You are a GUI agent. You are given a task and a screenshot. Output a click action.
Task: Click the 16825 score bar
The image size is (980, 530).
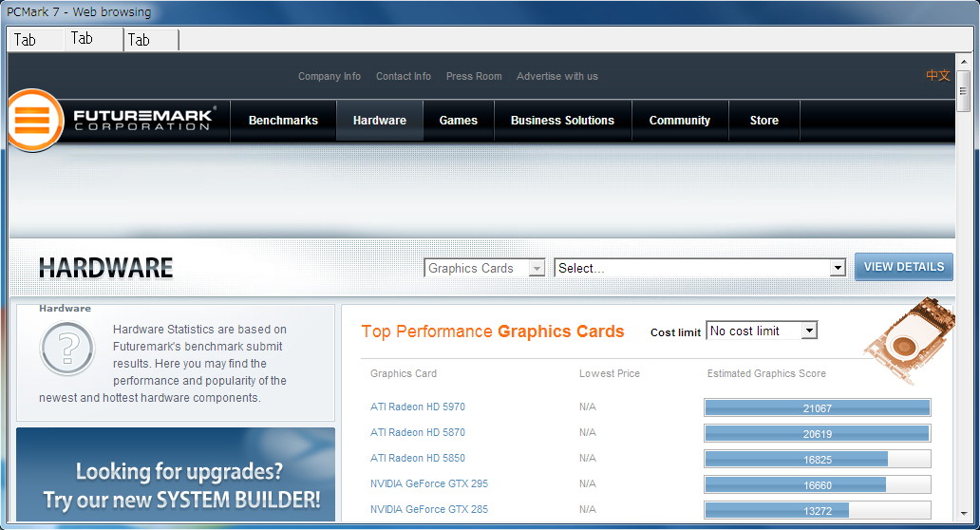pyautogui.click(x=818, y=459)
